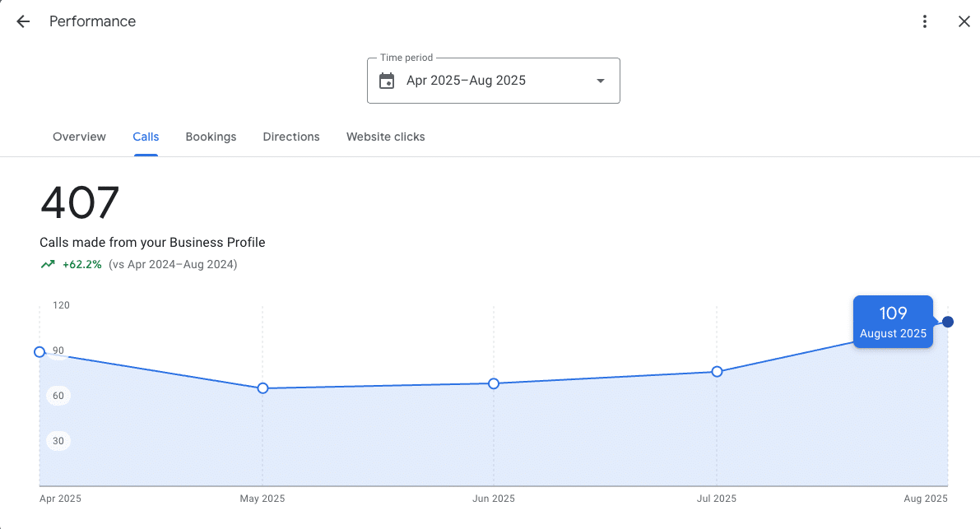Close the Performance panel with the X

point(964,21)
